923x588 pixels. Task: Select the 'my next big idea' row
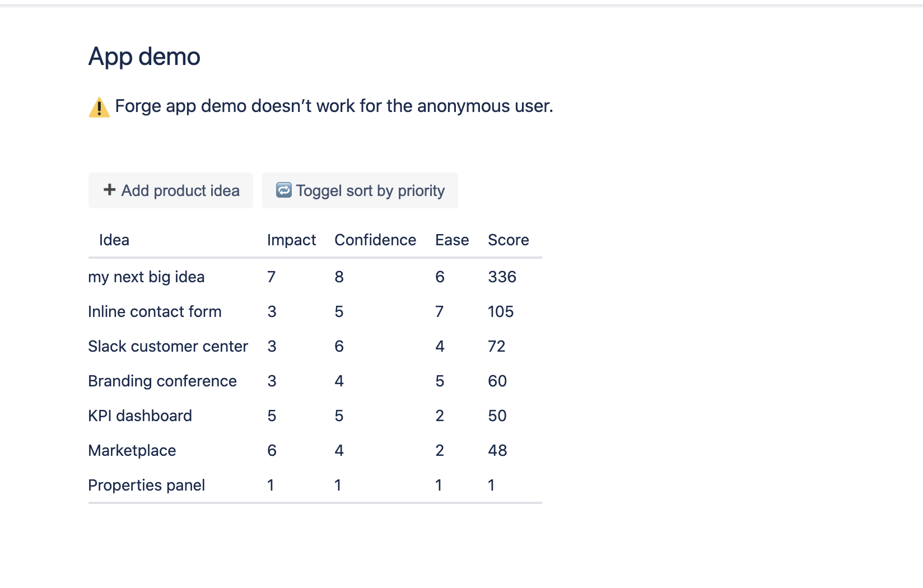[146, 277]
